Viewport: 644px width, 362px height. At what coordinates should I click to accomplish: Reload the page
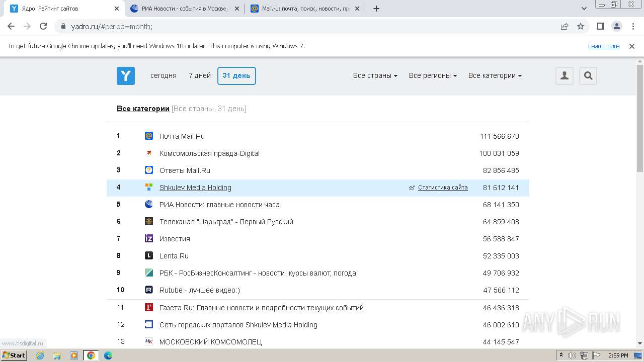point(43,26)
